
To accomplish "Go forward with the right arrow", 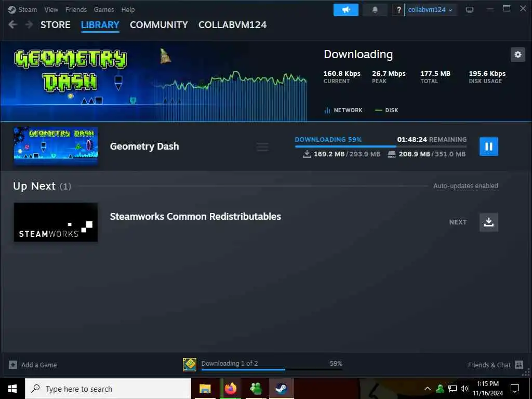I will pos(29,25).
